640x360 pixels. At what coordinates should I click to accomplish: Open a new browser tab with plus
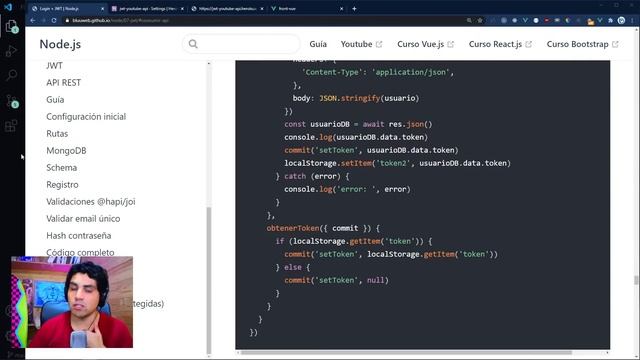coord(354,9)
